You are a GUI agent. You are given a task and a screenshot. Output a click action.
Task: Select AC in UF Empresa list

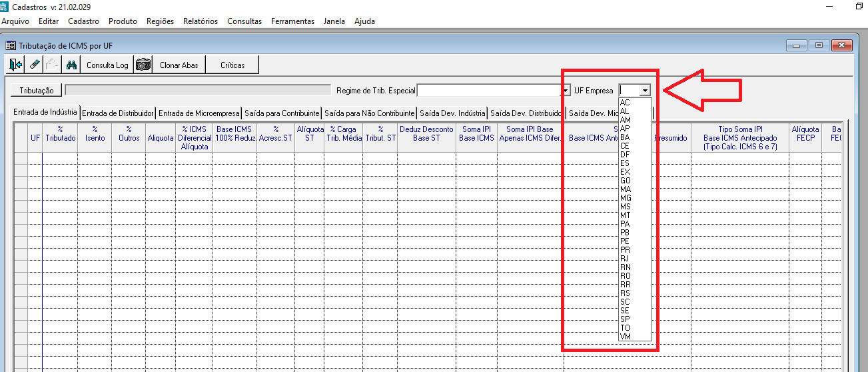click(x=635, y=103)
